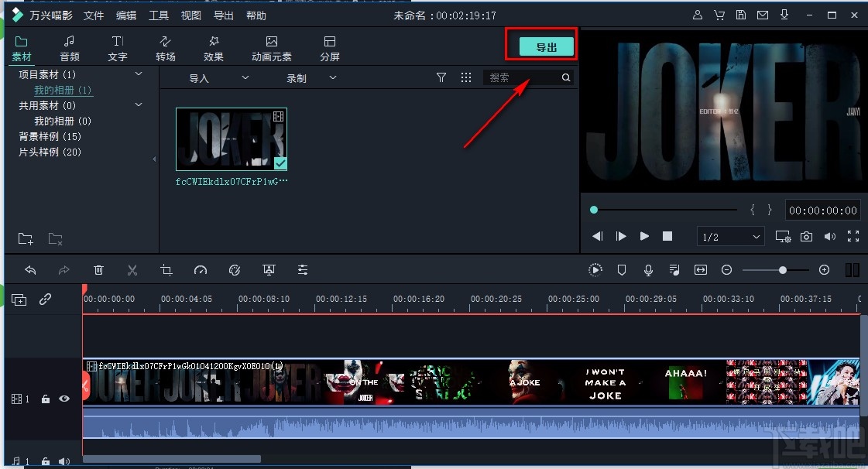Viewport: 868px width, 469px height.
Task: Click the 导出 export button
Action: tap(547, 47)
